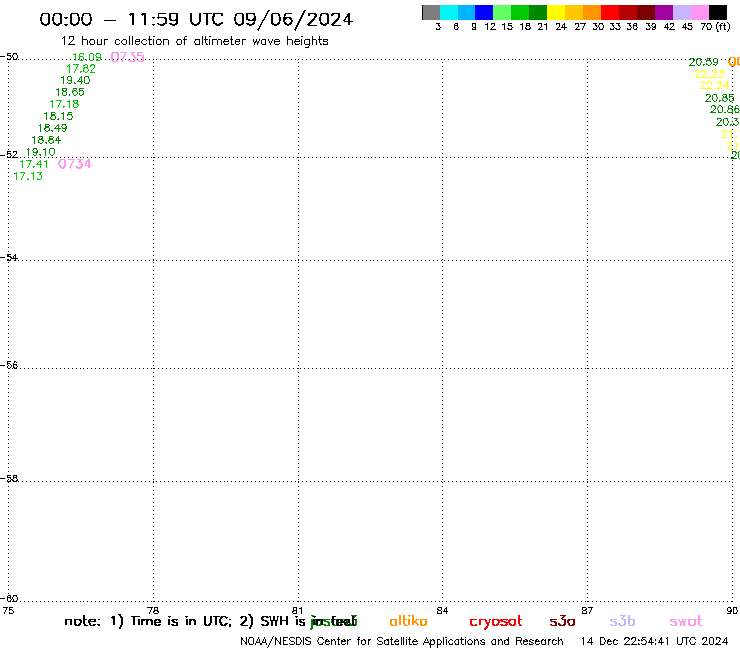Click the wave height value 17.41
740x650 pixels.
34,164
